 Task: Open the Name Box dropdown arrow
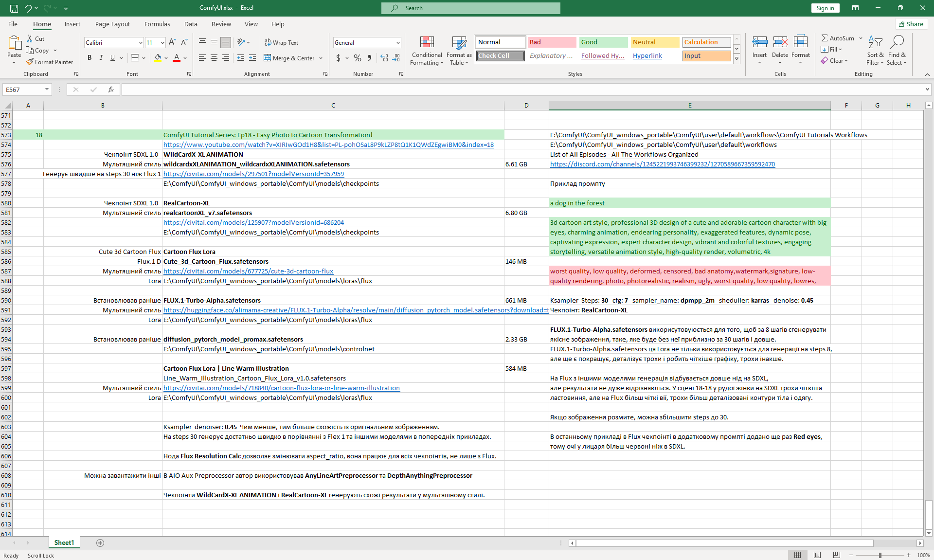coord(47,90)
